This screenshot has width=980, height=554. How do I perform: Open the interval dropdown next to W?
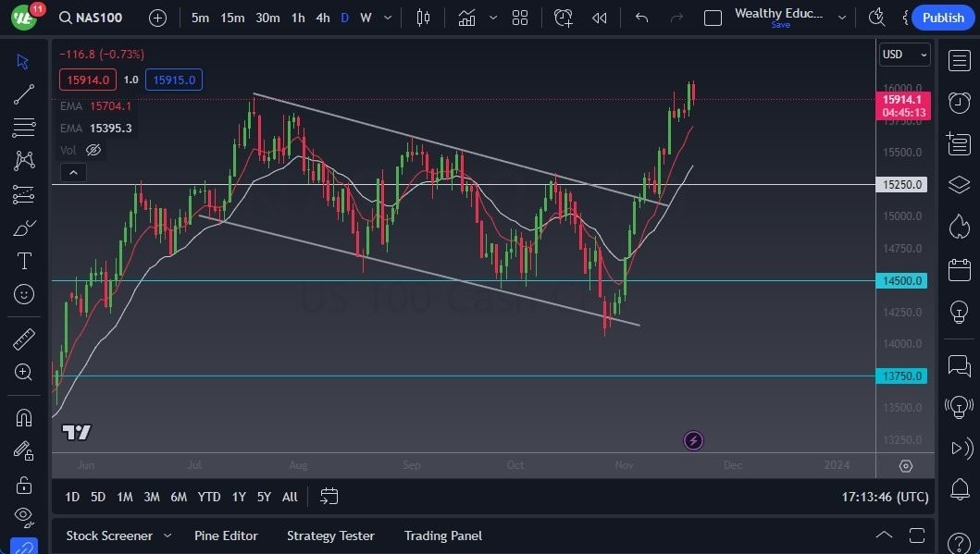click(386, 18)
